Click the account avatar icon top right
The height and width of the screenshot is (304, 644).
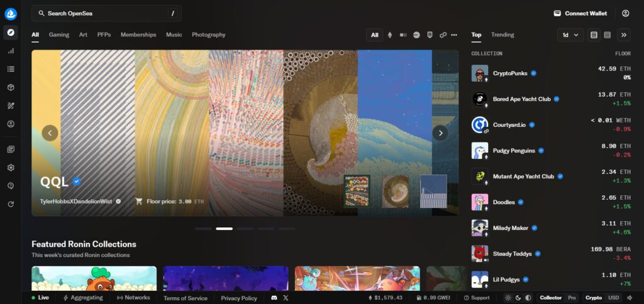coord(626,13)
